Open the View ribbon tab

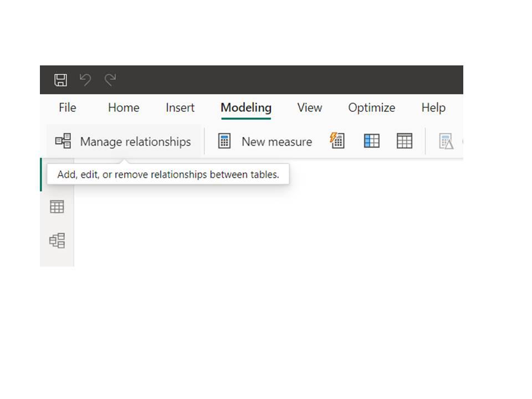tap(309, 108)
